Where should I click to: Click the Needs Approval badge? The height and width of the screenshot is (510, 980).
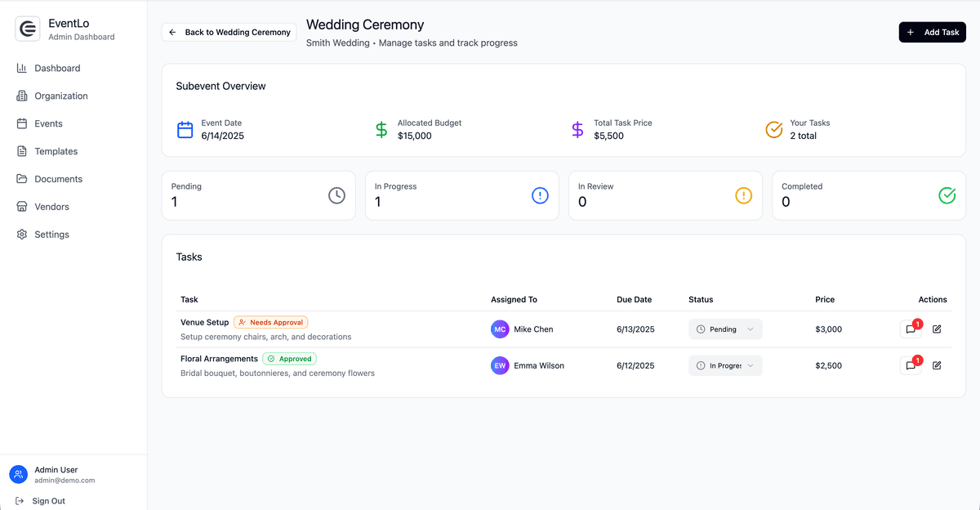click(270, 323)
